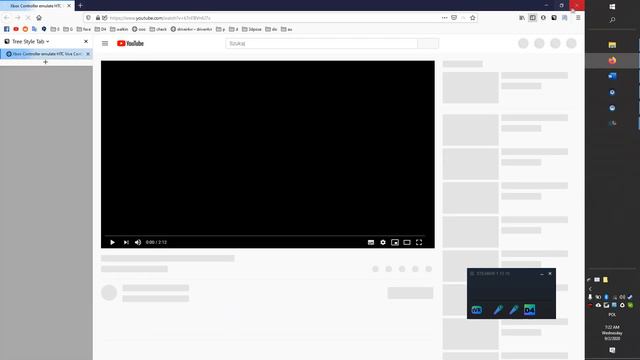Select the Xbox Controller tab in tab strip
640x360 pixels.
tap(36, 6)
